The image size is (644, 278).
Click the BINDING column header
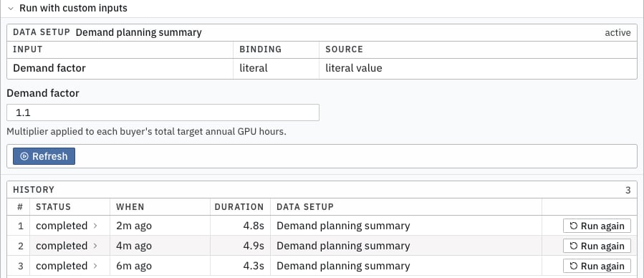(x=260, y=49)
